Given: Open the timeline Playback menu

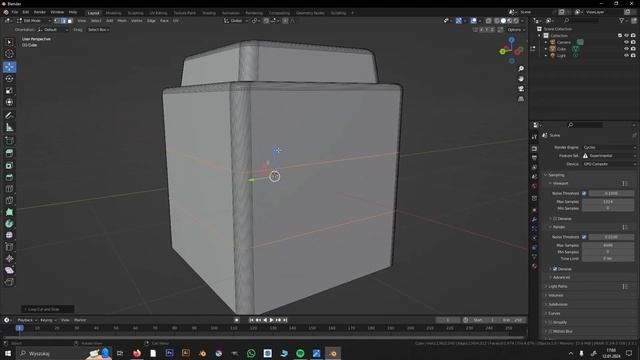Looking at the screenshot, I should tap(26, 320).
